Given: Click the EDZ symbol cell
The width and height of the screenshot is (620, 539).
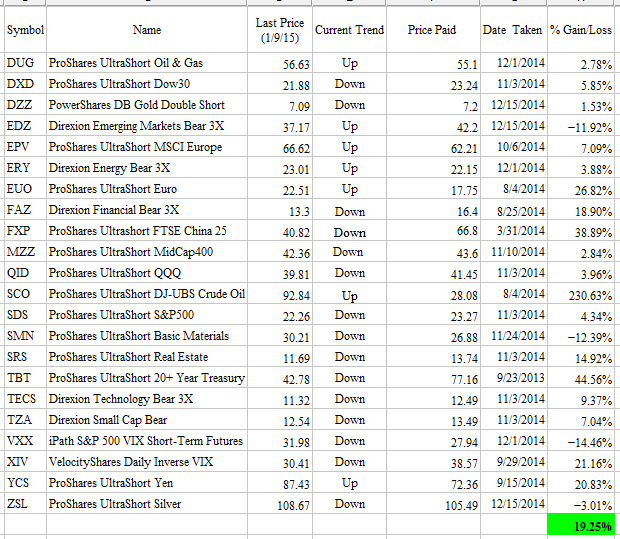Looking at the screenshot, I should (x=25, y=125).
